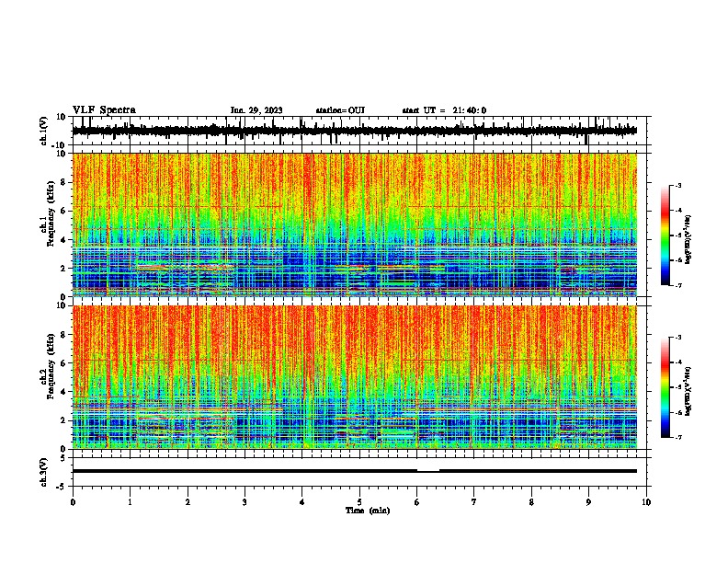The image size is (728, 563).
Task: Click the "8" kHz tick on ch.1 spectrogram axis
Action: 63,182
